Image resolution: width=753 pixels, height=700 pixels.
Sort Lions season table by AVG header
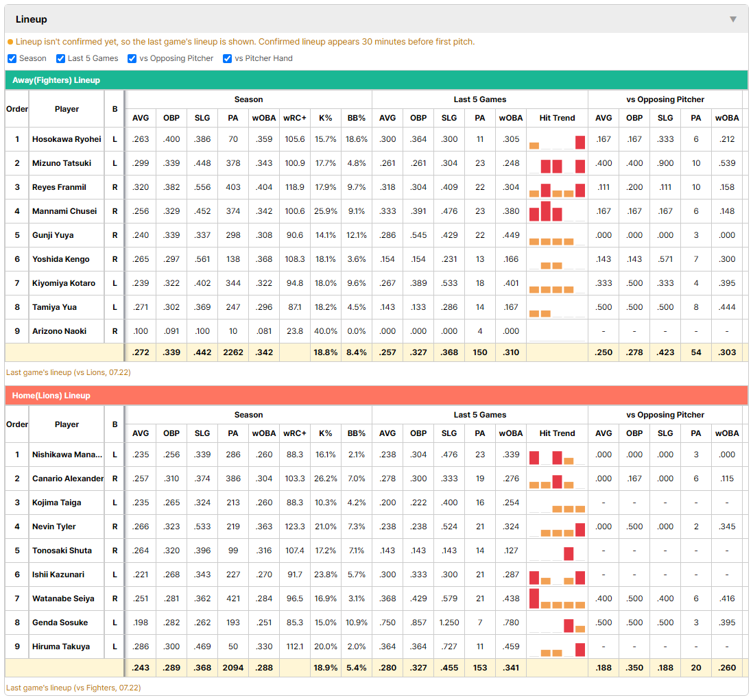[x=141, y=433]
